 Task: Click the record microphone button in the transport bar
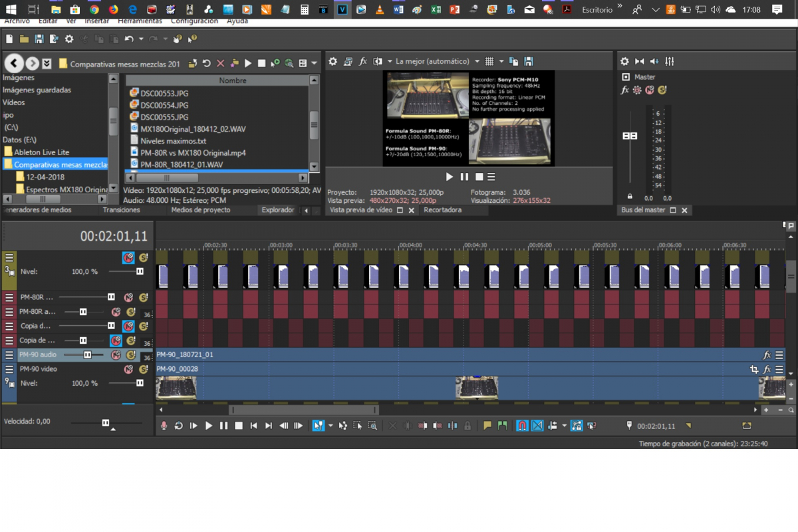[x=164, y=426]
